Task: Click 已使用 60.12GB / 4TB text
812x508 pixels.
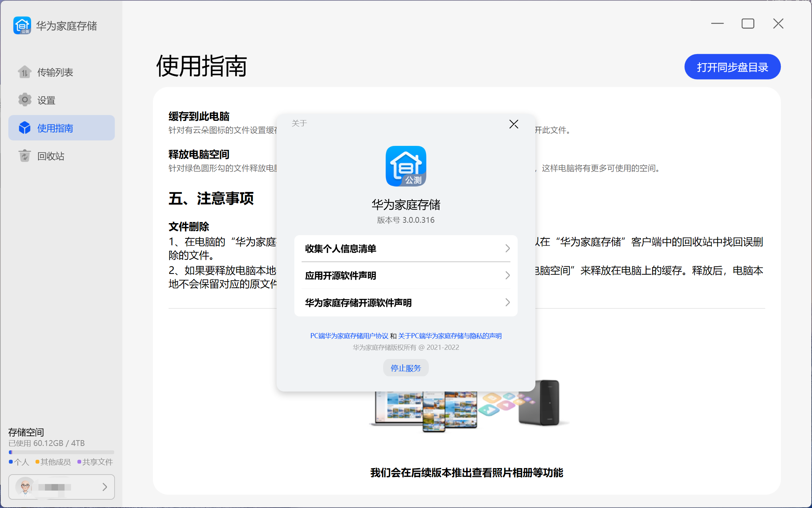Action: click(x=46, y=443)
